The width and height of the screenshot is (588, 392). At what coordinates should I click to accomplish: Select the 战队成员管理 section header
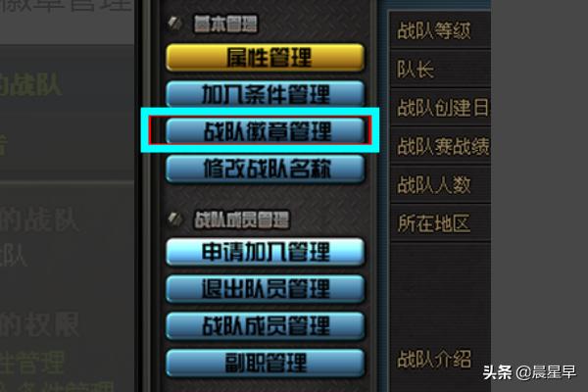click(x=241, y=220)
